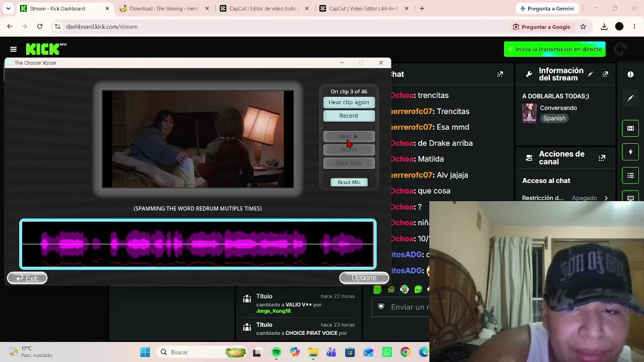Viewport: 644px width, 362px height.
Task: Click Inicia la transmisión en directo
Action: click(554, 49)
